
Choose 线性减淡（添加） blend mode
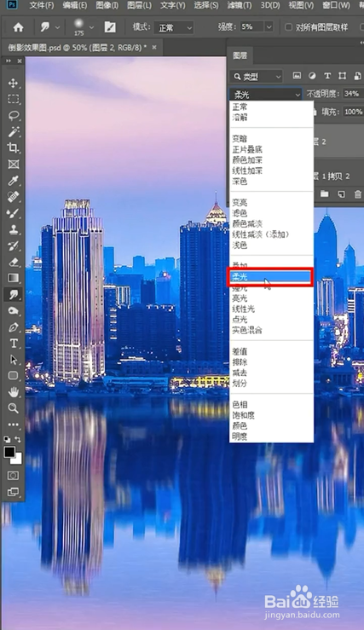coord(261,234)
